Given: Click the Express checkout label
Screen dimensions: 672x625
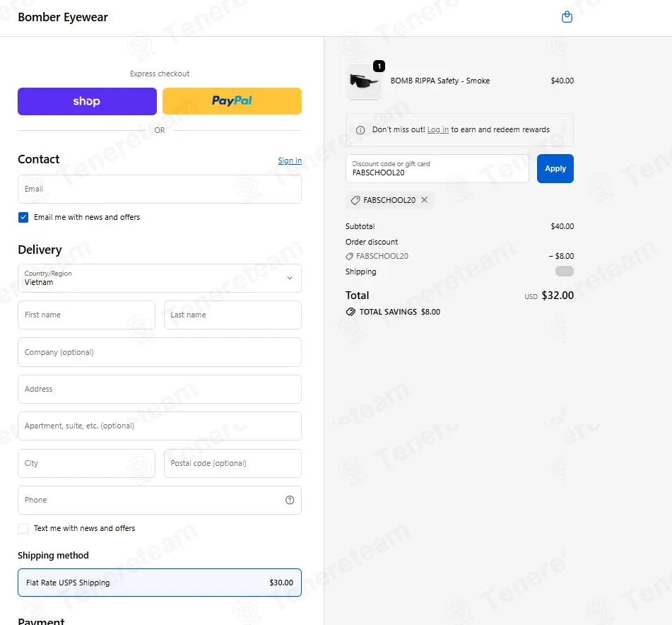Looking at the screenshot, I should (x=160, y=74).
